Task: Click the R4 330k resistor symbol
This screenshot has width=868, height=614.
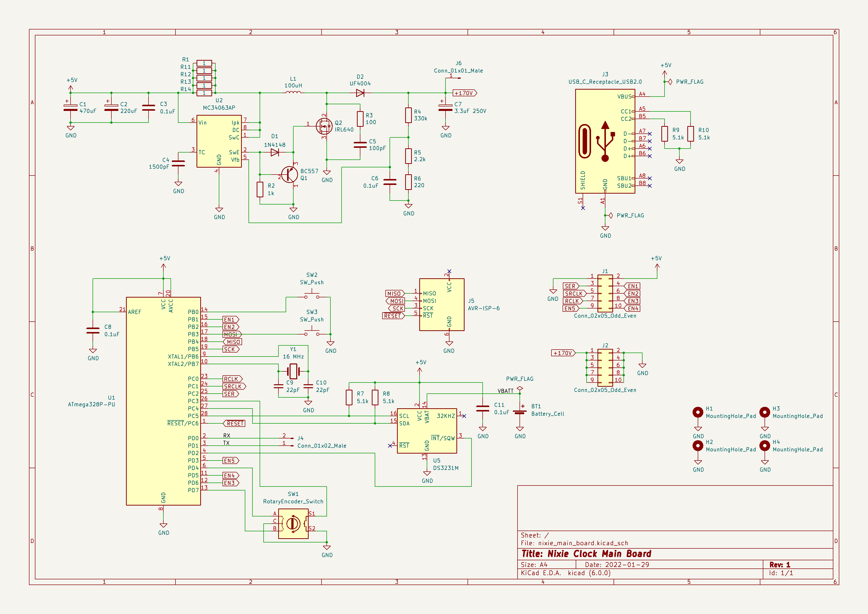Action: pos(408,115)
